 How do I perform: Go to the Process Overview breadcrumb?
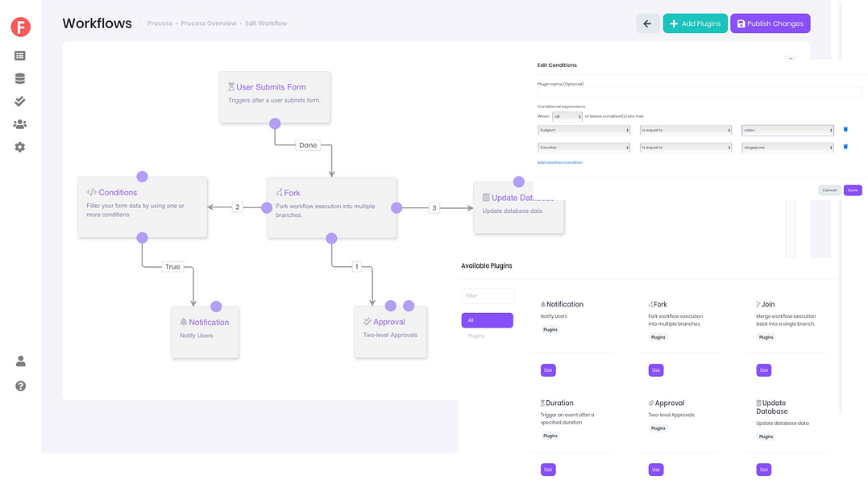[209, 23]
